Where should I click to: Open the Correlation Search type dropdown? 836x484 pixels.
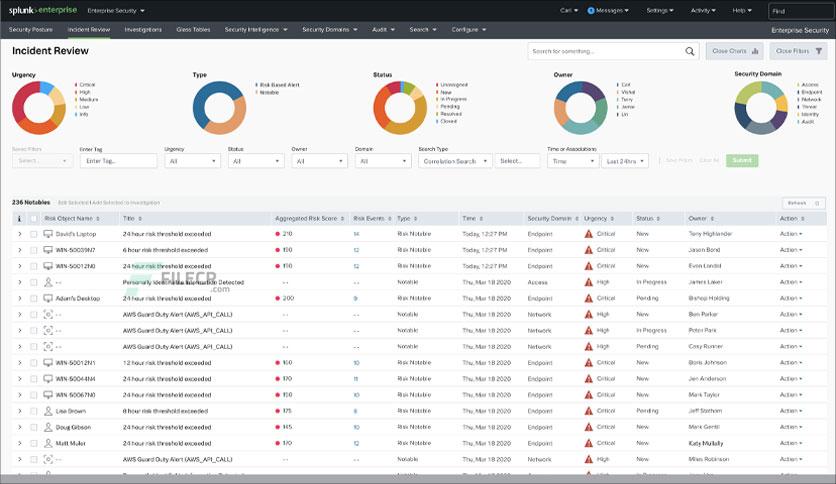[455, 161]
